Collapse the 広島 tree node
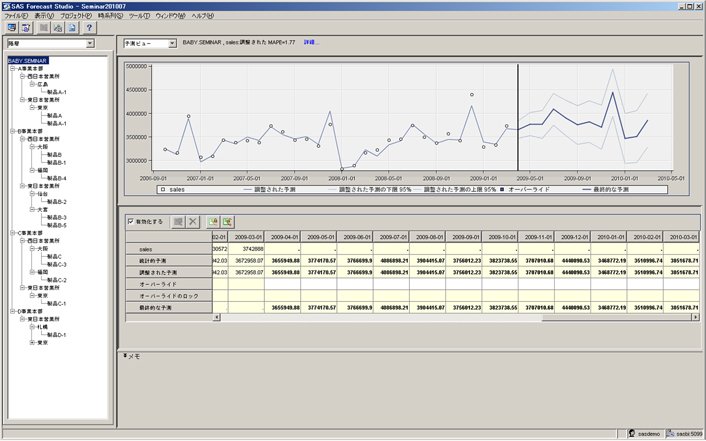This screenshot has height=441, width=706. pyautogui.click(x=32, y=84)
